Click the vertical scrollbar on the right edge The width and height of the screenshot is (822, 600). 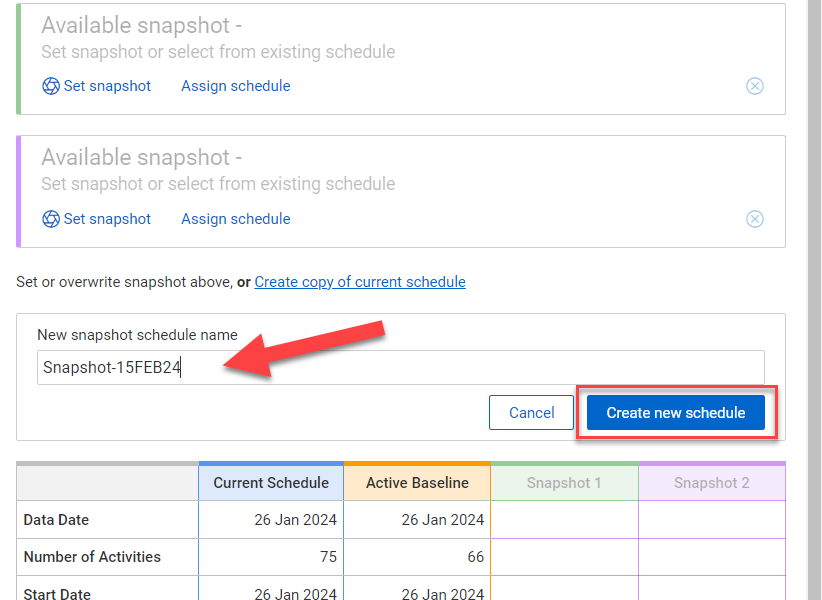814,300
